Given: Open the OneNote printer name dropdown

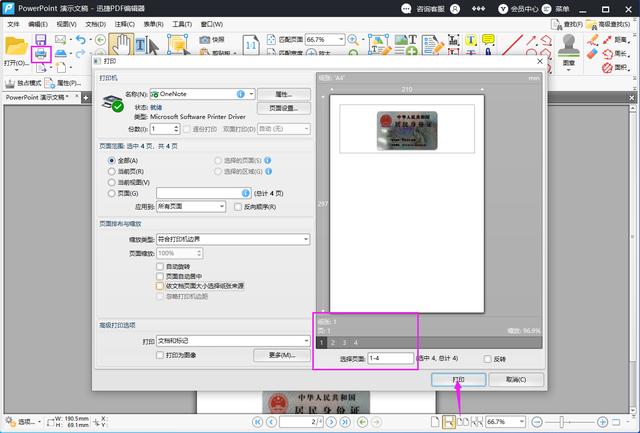Looking at the screenshot, I should point(251,93).
